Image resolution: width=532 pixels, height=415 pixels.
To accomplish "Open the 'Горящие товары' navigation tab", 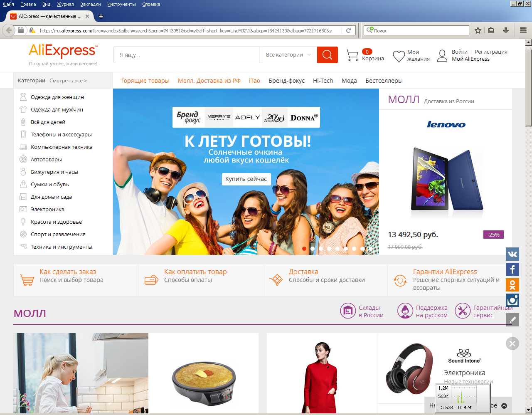I will [x=145, y=81].
